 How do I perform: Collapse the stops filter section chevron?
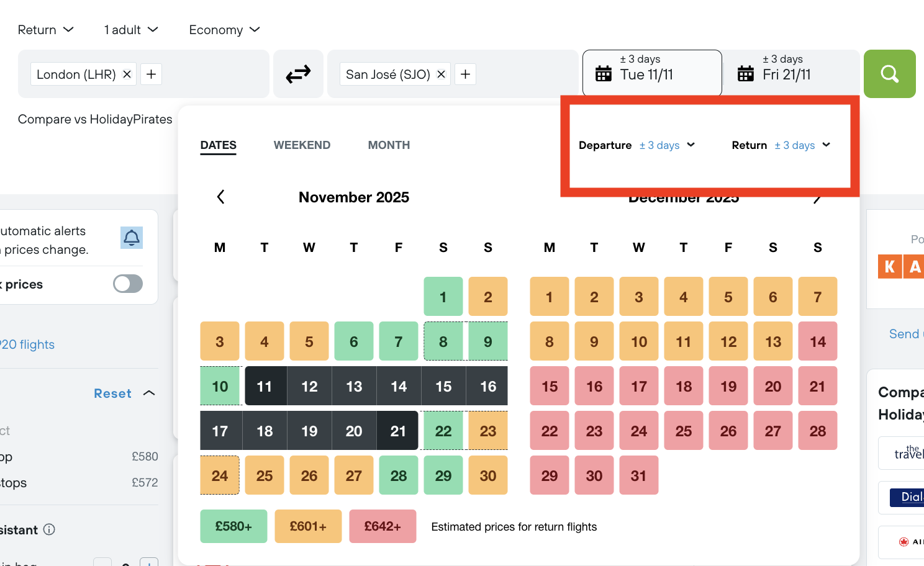149,393
